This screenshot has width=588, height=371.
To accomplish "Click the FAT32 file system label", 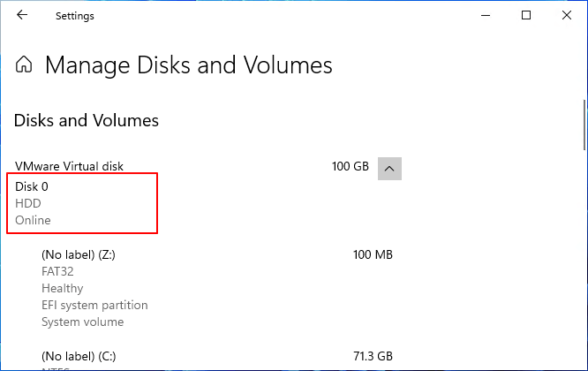I will pyautogui.click(x=57, y=271).
